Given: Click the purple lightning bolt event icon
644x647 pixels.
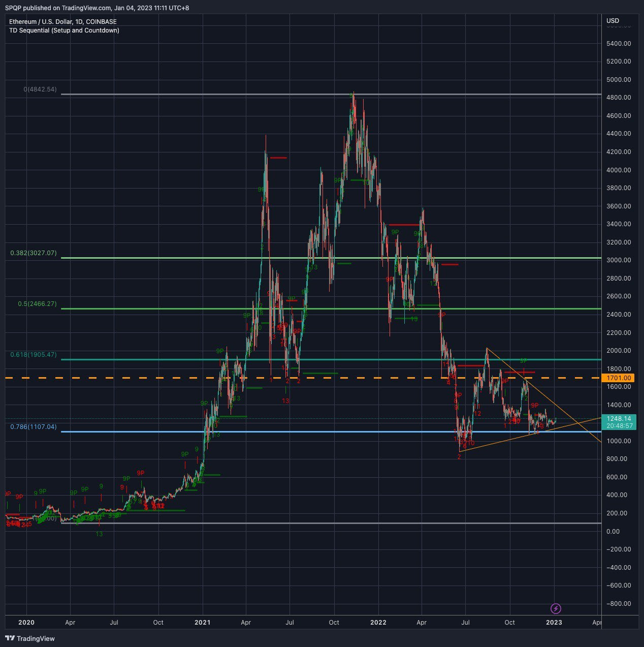Looking at the screenshot, I should tap(556, 608).
